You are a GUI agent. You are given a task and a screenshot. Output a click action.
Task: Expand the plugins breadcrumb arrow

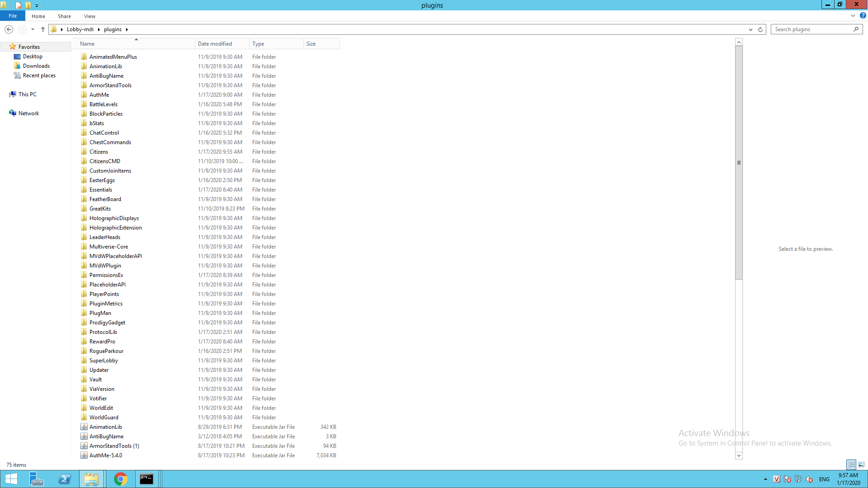pyautogui.click(x=127, y=29)
